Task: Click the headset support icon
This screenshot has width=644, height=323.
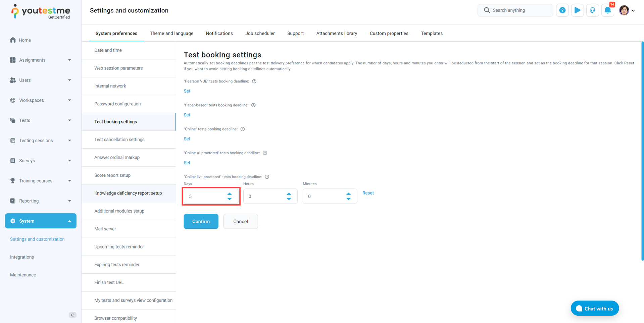Action: point(592,10)
